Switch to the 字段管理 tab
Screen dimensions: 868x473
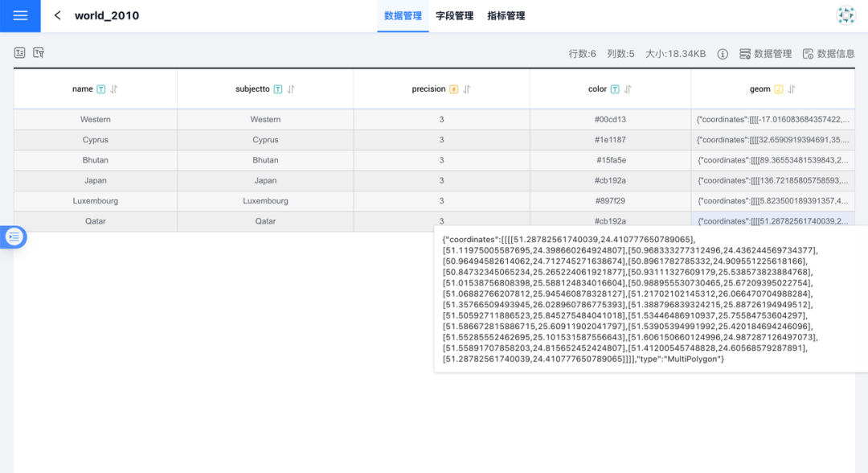point(454,16)
